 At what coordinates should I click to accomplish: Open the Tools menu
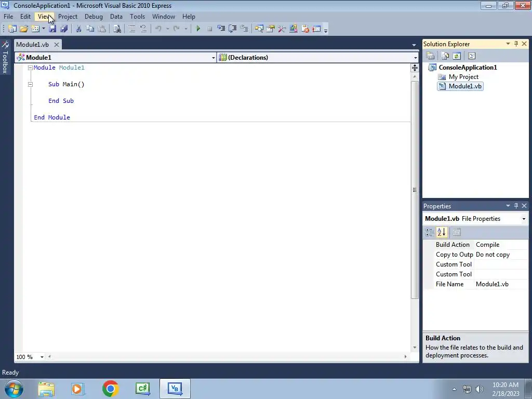click(137, 17)
